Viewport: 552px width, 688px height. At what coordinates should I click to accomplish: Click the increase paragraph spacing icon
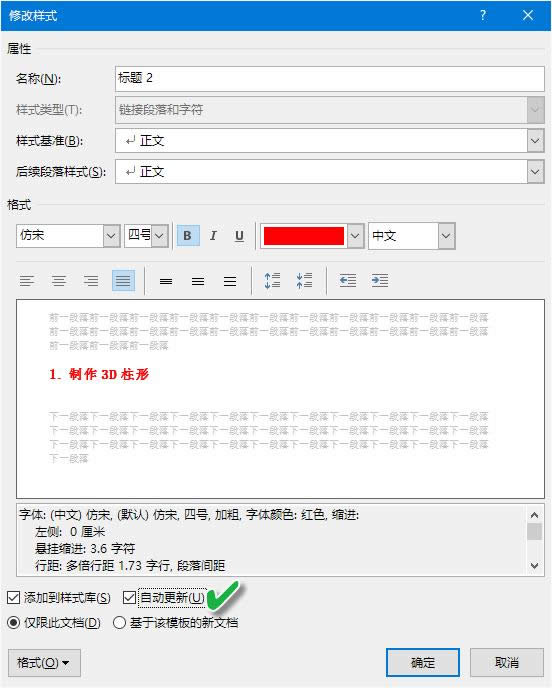[x=272, y=281]
